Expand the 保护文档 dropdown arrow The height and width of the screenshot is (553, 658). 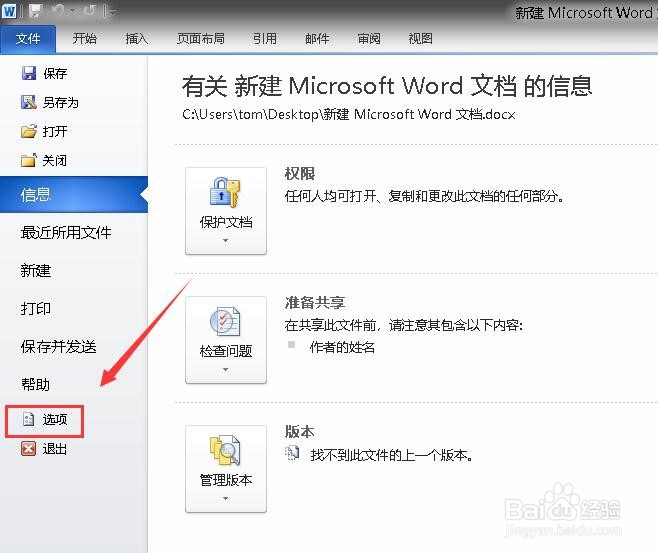pyautogui.click(x=226, y=241)
